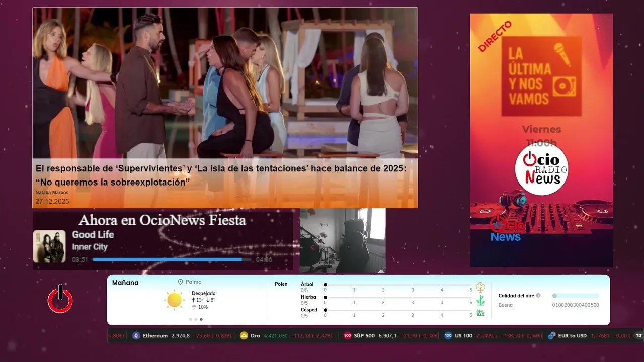Image resolution: width=644 pixels, height=362 pixels.
Task: Click the Palma location name
Action: tap(193, 282)
